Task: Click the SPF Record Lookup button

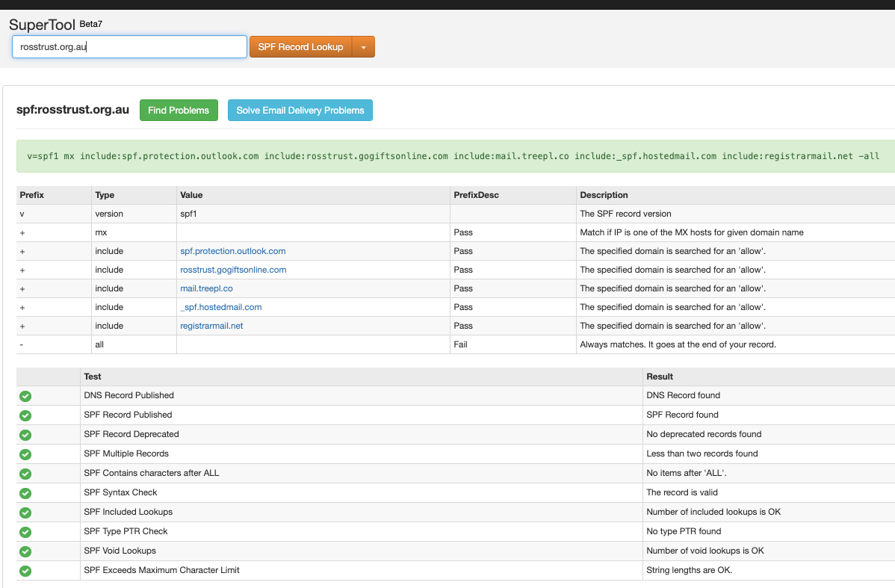Action: (x=300, y=47)
